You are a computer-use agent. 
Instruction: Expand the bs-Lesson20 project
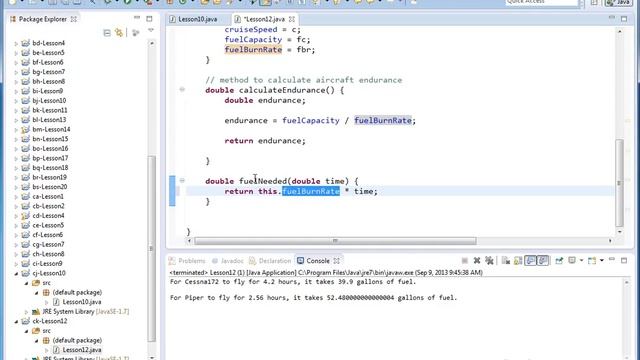(x=16, y=187)
